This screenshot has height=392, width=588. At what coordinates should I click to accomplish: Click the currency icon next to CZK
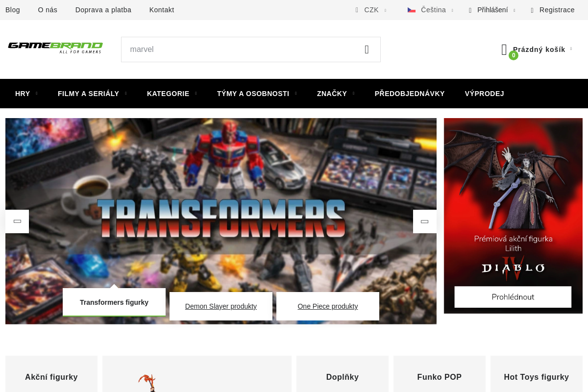tap(357, 10)
